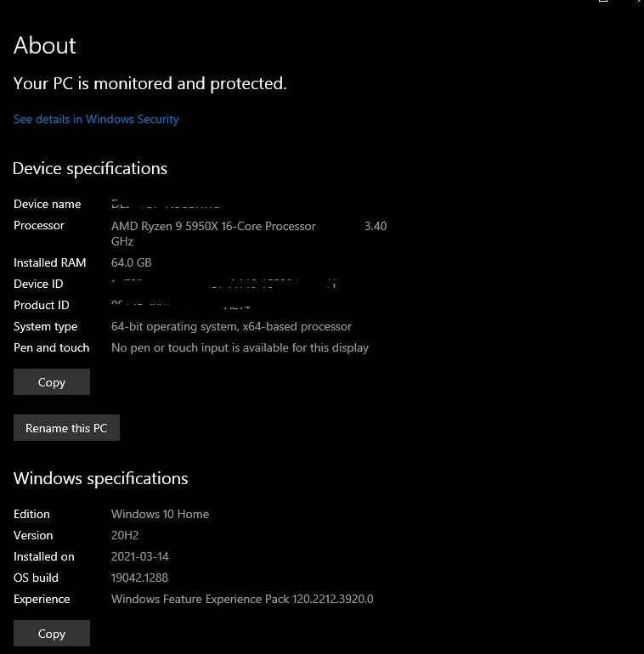Click the Edition label
This screenshot has height=654, width=644.
31,514
